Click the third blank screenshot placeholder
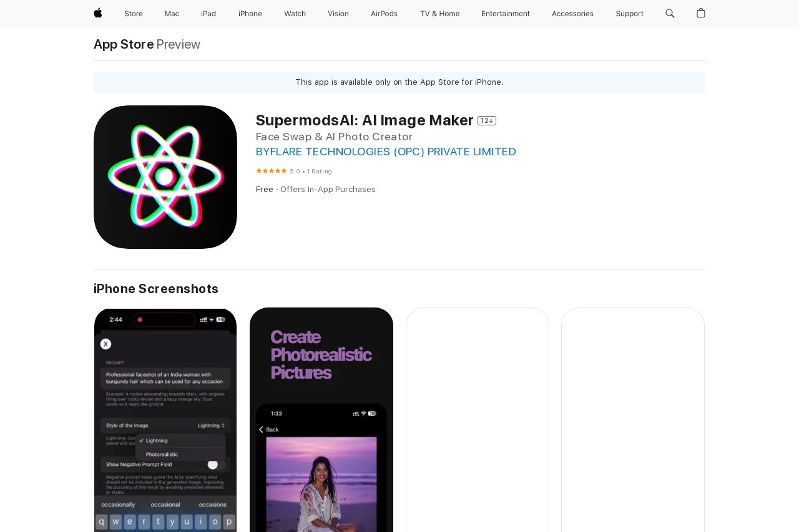Screen dimensions: 799x532 pyautogui.click(x=478, y=420)
